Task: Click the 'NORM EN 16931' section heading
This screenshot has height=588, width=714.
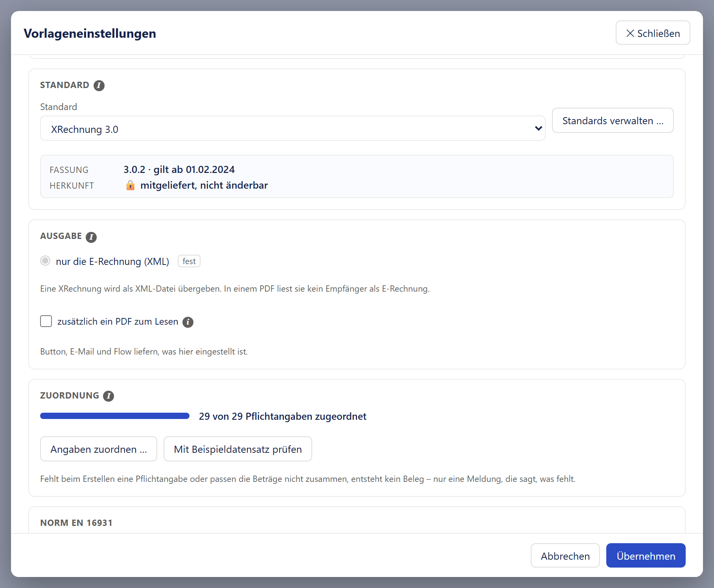Action: (x=76, y=523)
